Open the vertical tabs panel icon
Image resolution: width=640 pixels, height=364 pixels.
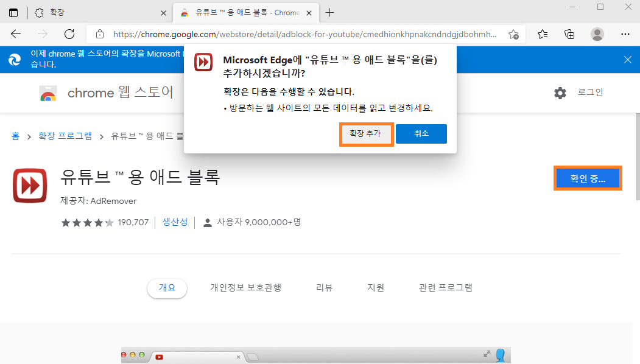click(x=13, y=13)
